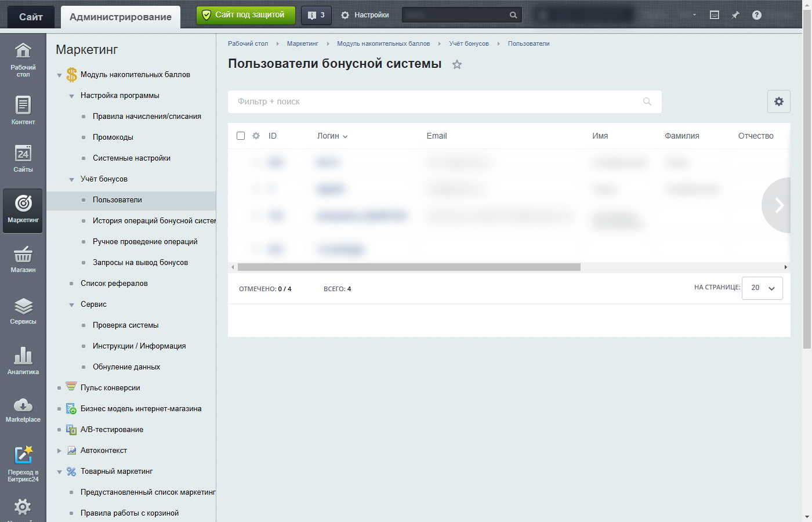The height and width of the screenshot is (522, 812).
Task: Open the Сайты sidebar section
Action: click(23, 158)
